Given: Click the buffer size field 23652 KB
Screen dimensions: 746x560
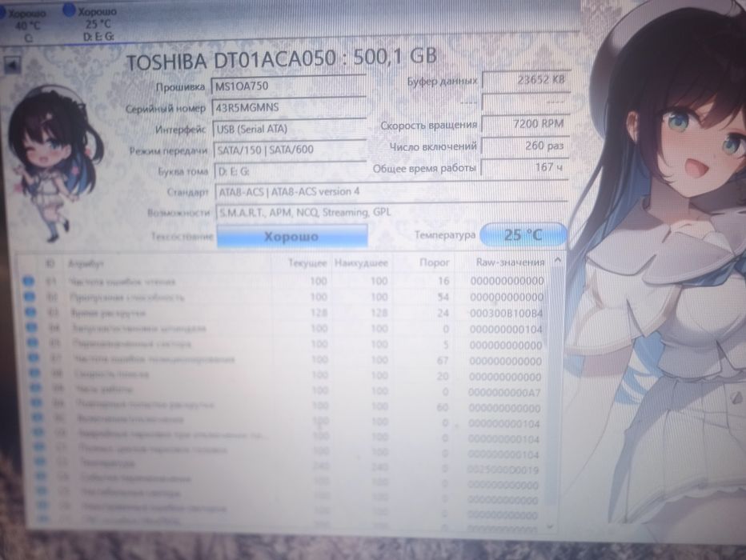Looking at the screenshot, I should point(525,80).
